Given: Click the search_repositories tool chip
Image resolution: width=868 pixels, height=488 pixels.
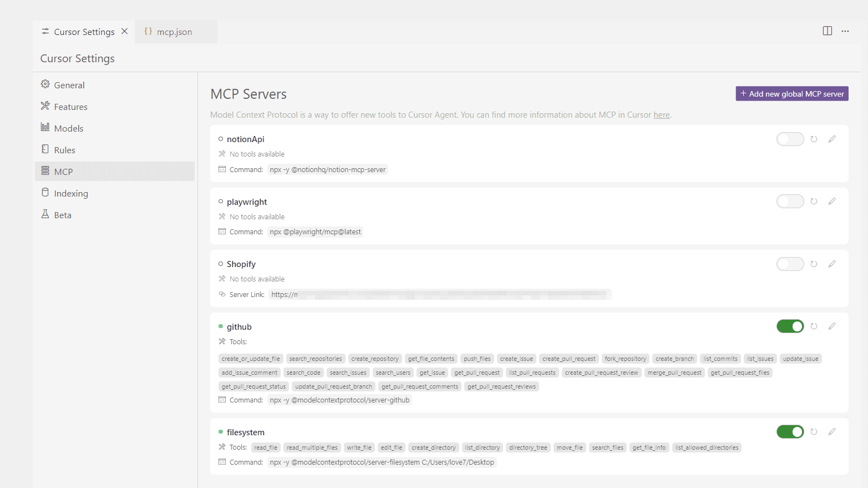Looking at the screenshot, I should 316,359.
